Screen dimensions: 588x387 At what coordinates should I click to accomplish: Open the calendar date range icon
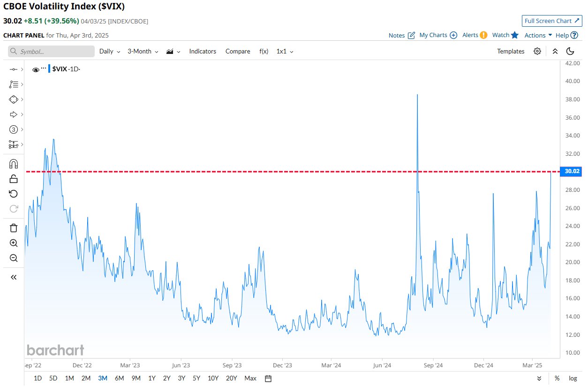(x=268, y=378)
